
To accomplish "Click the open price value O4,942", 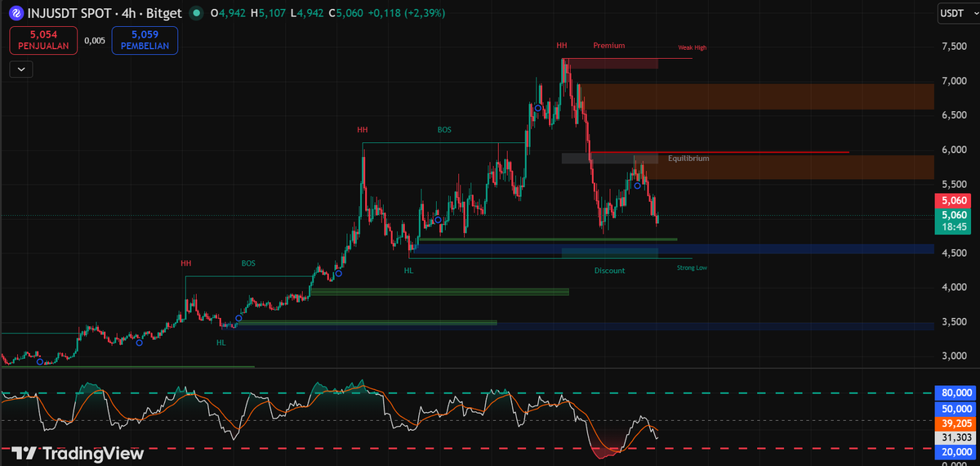I will pos(229,13).
